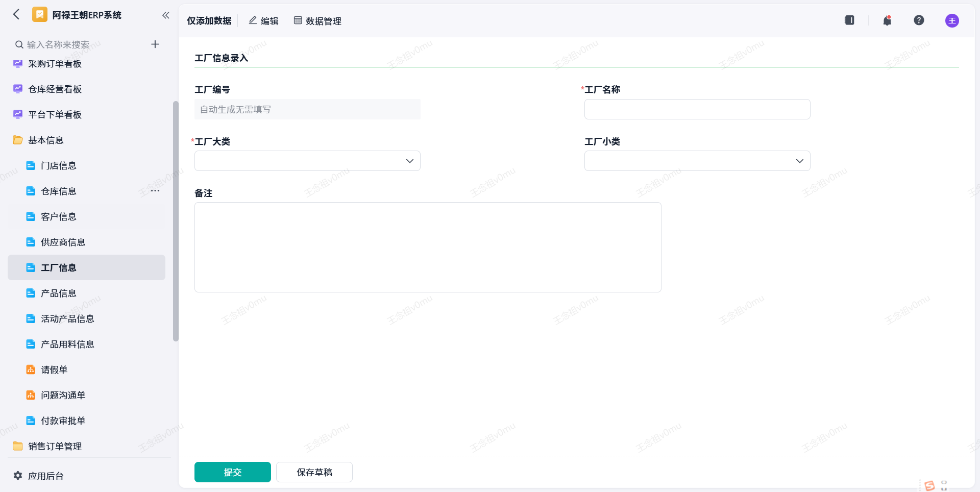Click the Sogou input method icon
Screen dimensions: 980x492
pyautogui.click(x=929, y=486)
